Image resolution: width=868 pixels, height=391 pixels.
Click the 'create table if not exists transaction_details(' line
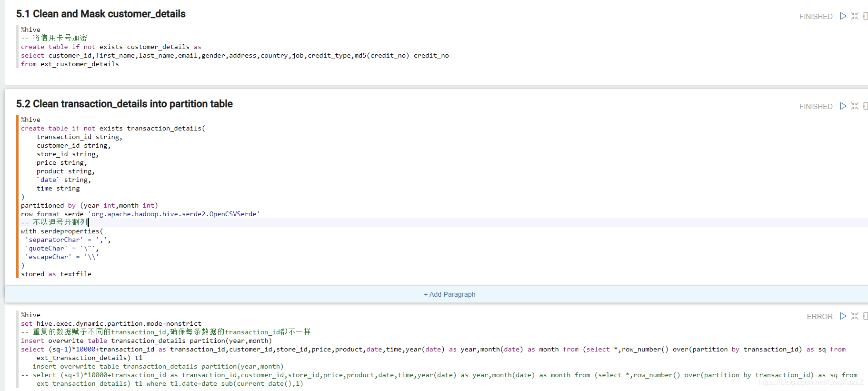click(x=113, y=129)
